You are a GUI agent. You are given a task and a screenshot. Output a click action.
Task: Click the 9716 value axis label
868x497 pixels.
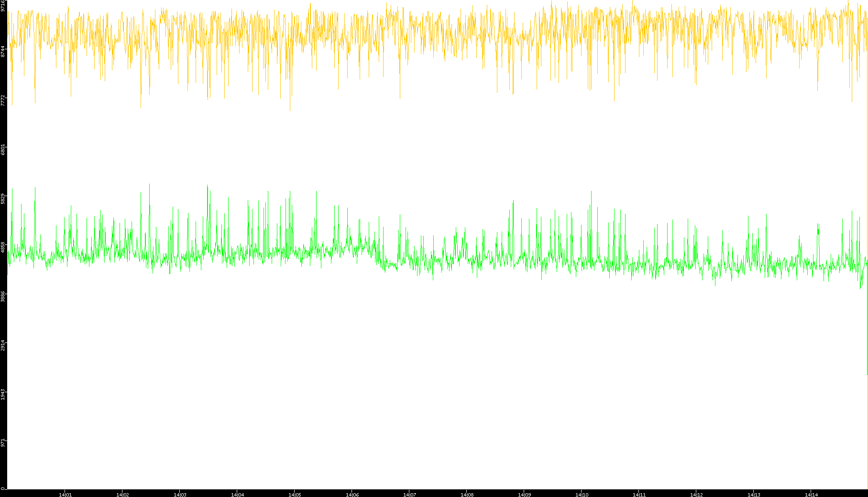point(3,6)
